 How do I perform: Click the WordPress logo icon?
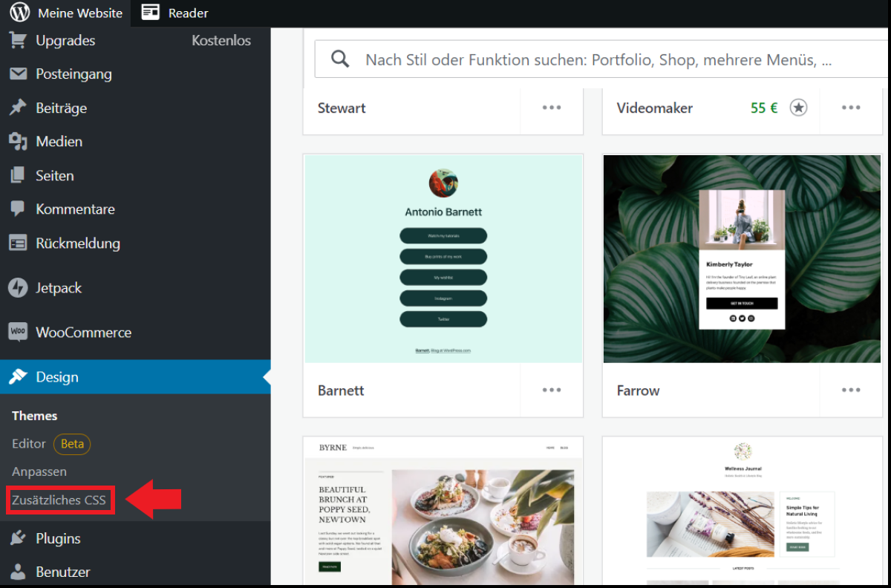[x=20, y=13]
